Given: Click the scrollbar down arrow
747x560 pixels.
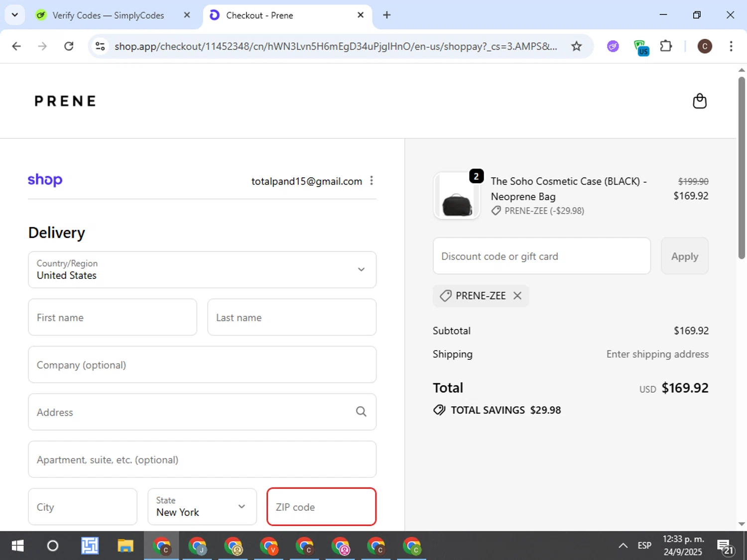Looking at the screenshot, I should [742, 524].
